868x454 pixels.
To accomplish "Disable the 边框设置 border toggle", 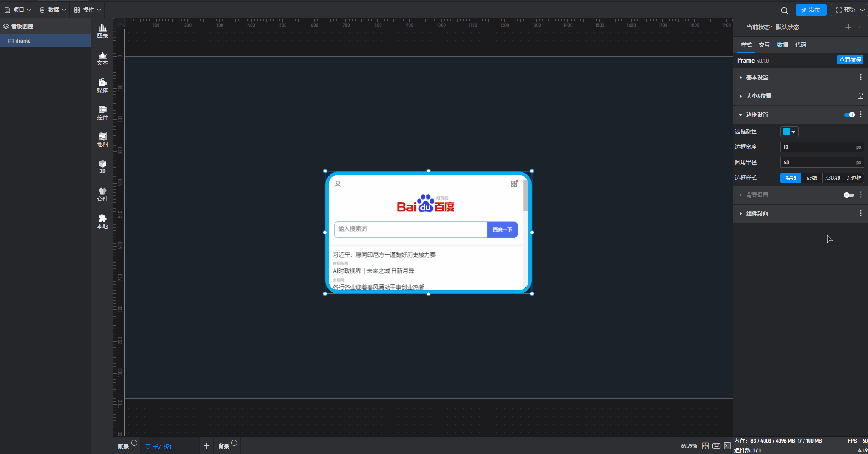I will (x=849, y=115).
